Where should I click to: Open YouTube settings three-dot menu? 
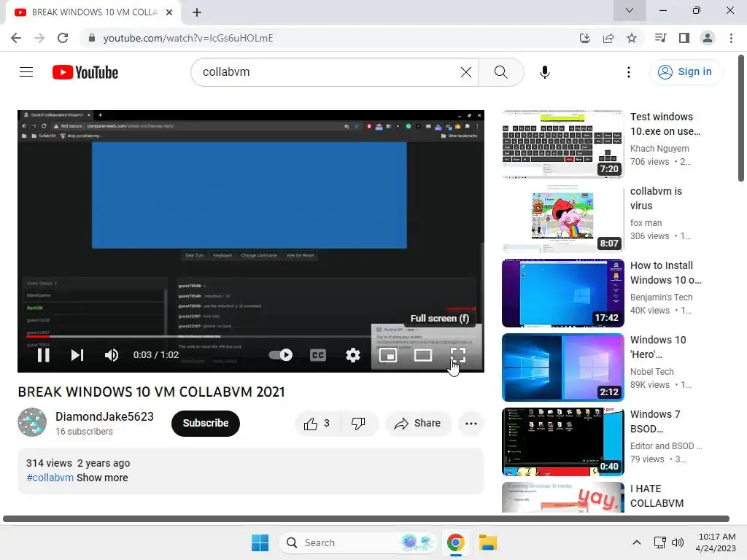628,72
